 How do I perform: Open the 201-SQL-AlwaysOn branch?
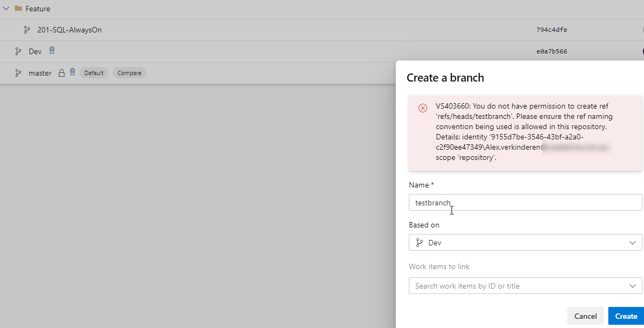[69, 30]
